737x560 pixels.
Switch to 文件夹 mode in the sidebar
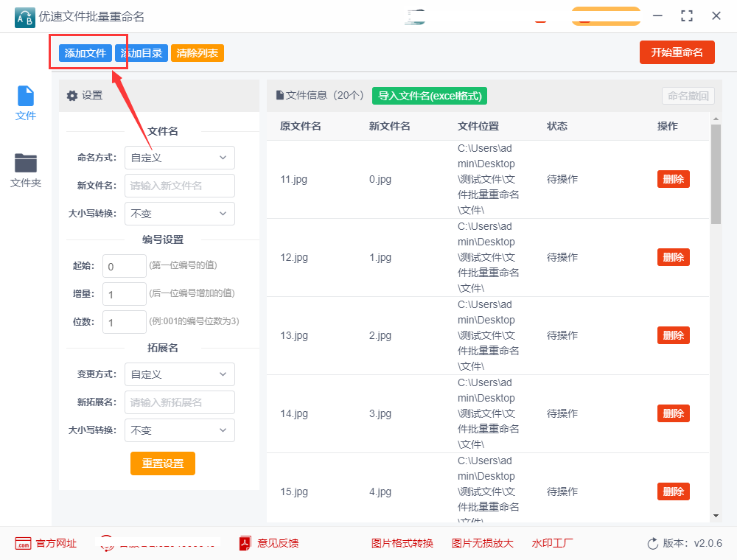click(25, 170)
